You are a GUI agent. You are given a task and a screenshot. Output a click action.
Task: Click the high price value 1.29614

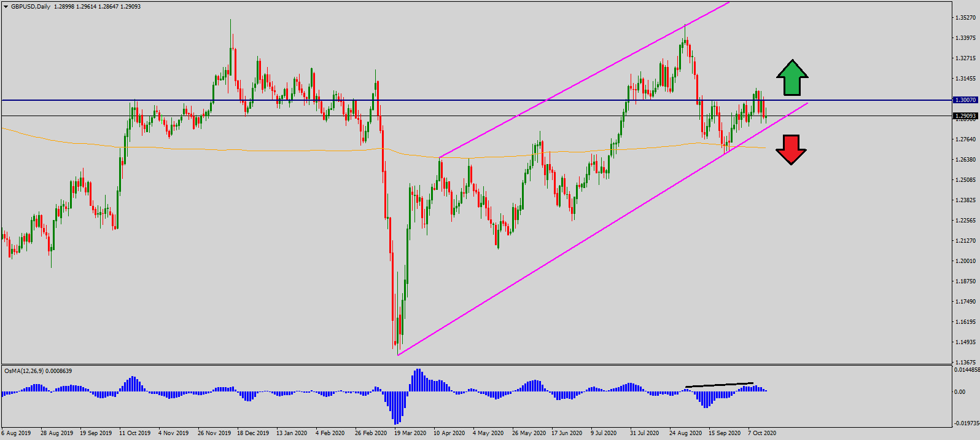(x=86, y=7)
